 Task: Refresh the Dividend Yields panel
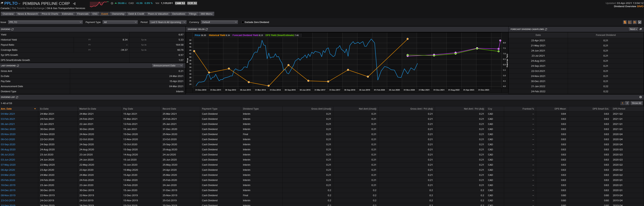click(207, 29)
